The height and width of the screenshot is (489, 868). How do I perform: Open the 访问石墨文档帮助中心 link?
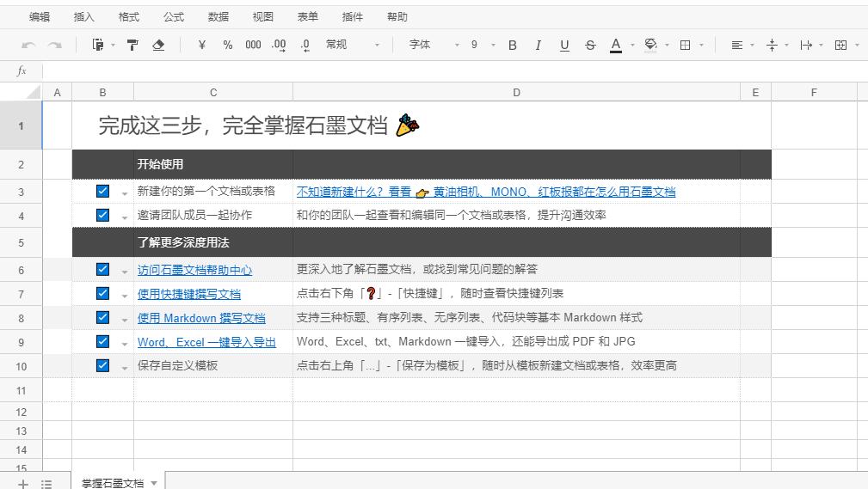tap(195, 270)
